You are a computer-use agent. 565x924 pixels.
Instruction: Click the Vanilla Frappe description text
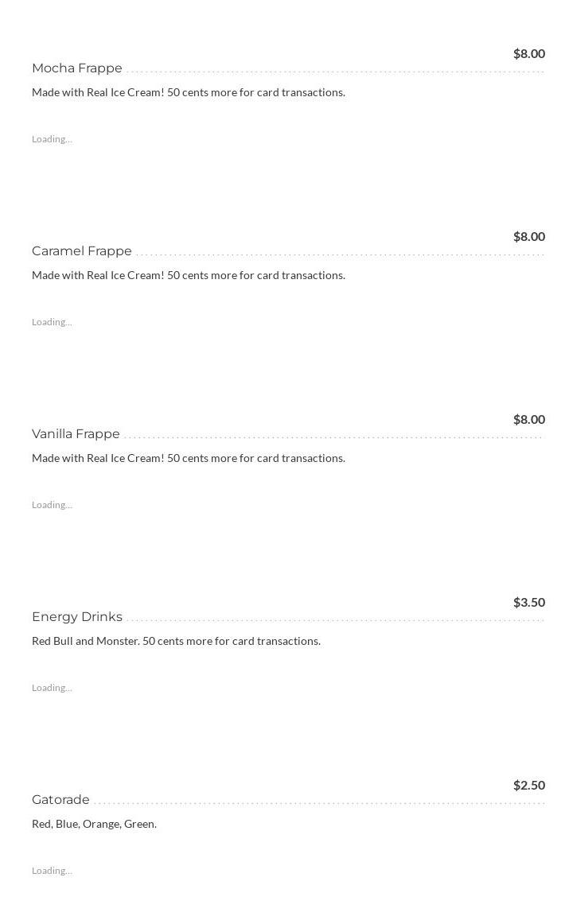click(x=189, y=458)
